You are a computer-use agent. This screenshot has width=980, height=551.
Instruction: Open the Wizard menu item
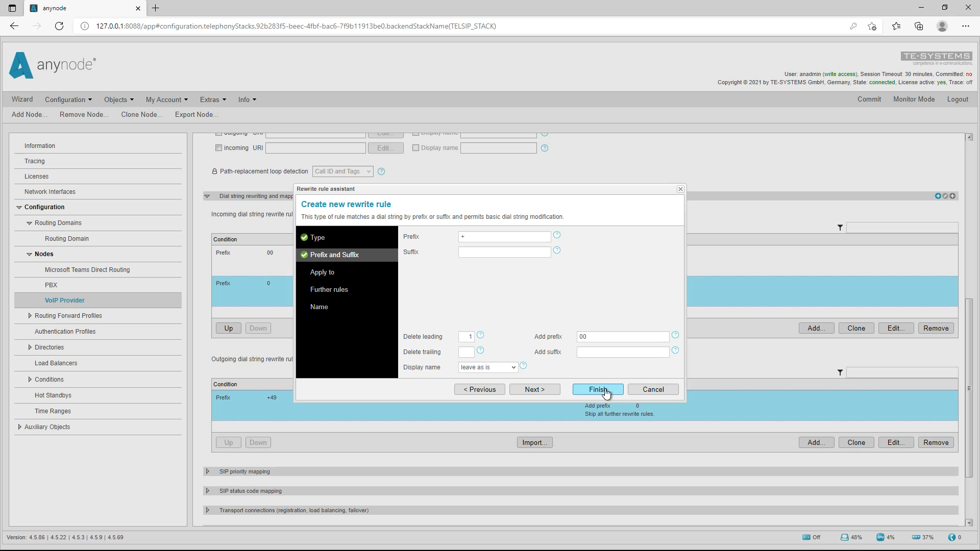coord(22,99)
